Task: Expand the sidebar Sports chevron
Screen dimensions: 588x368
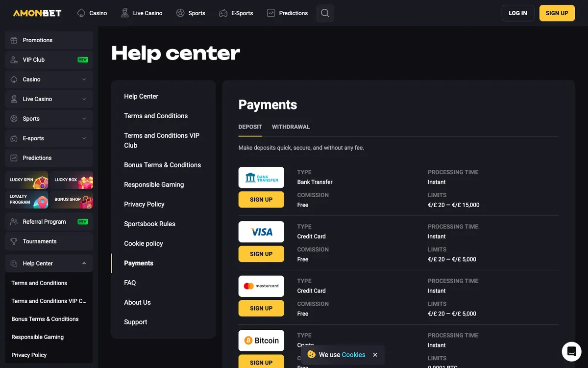Action: click(x=84, y=119)
